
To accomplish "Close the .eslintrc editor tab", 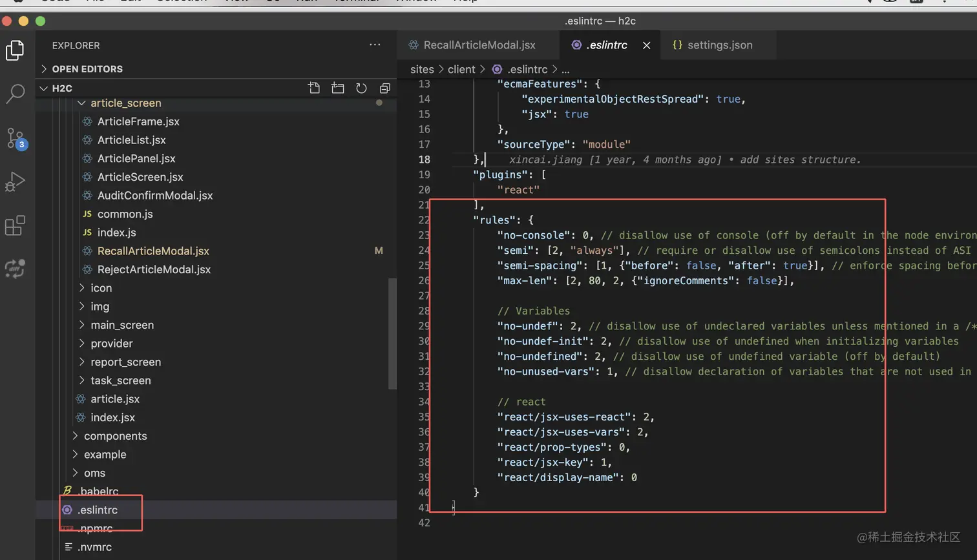I will (x=646, y=45).
